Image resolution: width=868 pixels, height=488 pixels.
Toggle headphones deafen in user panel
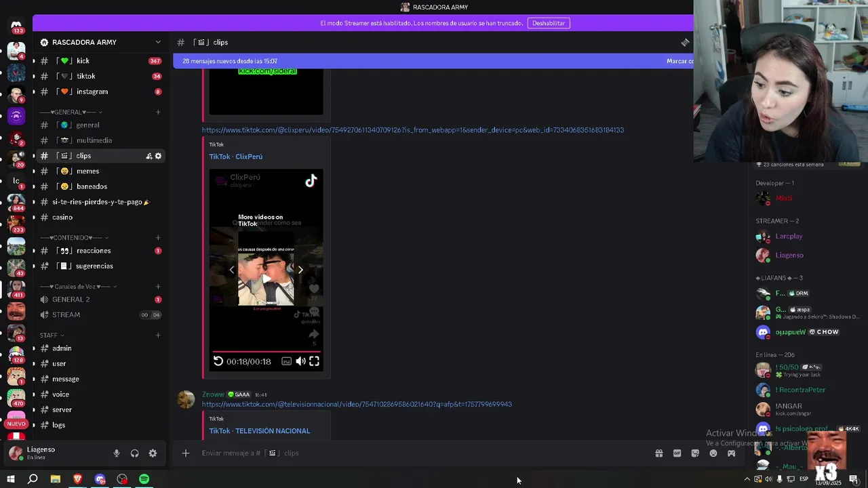pos(134,453)
